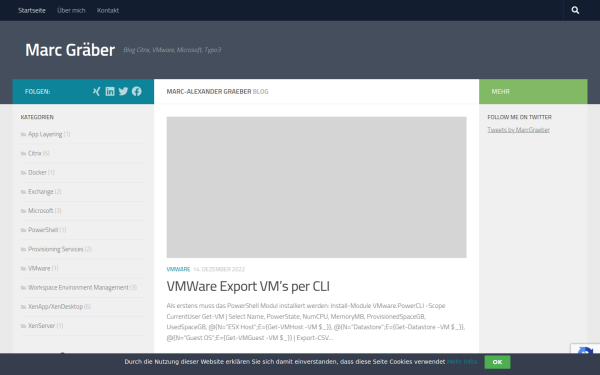Open the Twitter social profile icon
600x375 pixels.
point(123,91)
